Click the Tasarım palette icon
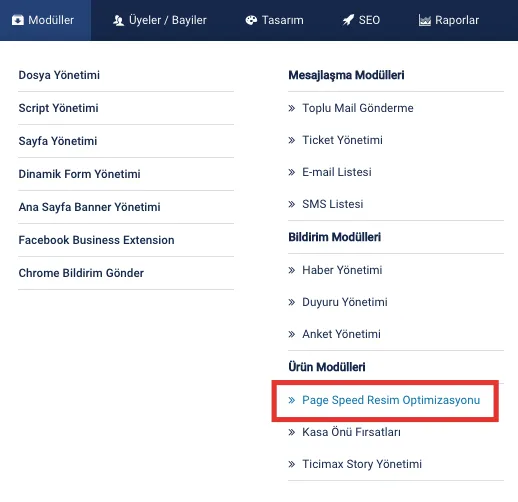The width and height of the screenshot is (518, 502). pyautogui.click(x=251, y=20)
